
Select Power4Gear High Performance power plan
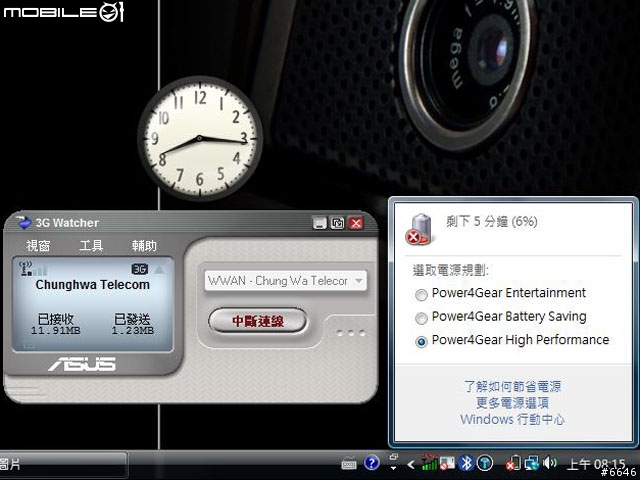coord(512,340)
